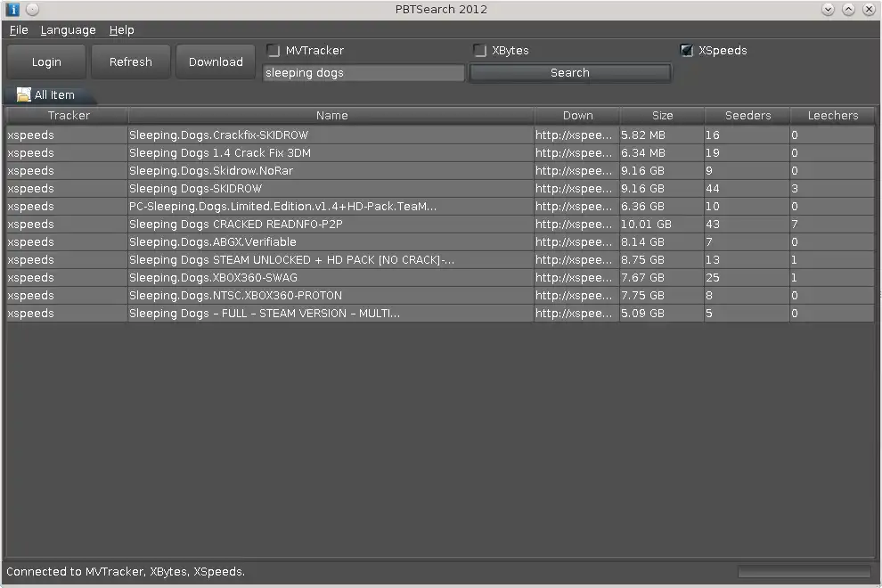Select 'Sleeping.Dogs.XBOX360-SWAG' entry
This screenshot has width=882, height=588.
tap(440, 277)
